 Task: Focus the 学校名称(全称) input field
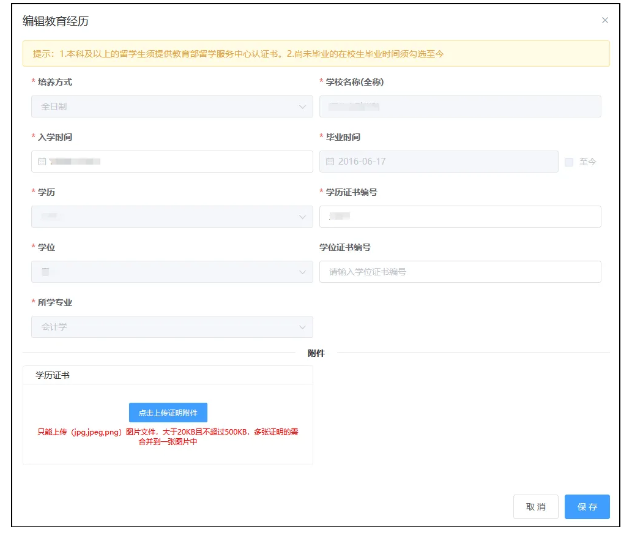pos(460,106)
